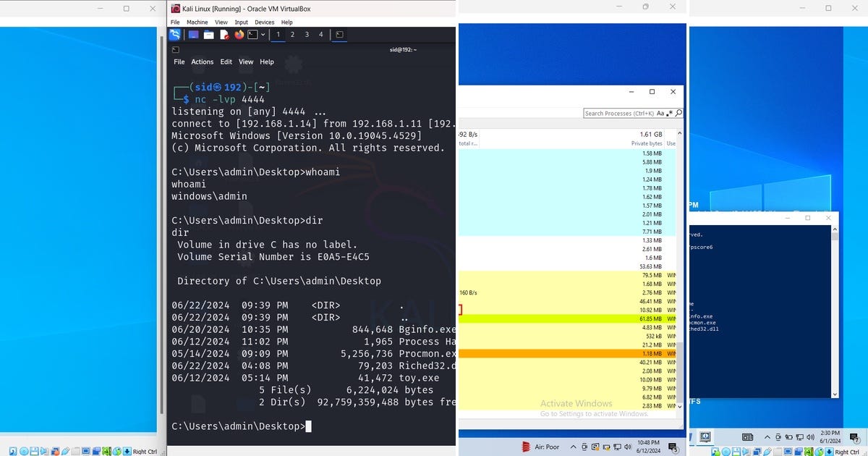Open the Kali applications menu icon
The height and width of the screenshot is (456, 868).
tap(175, 35)
